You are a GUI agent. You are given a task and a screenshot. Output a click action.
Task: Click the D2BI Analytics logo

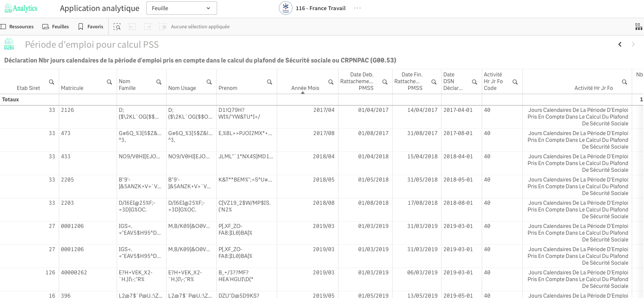tap(21, 8)
